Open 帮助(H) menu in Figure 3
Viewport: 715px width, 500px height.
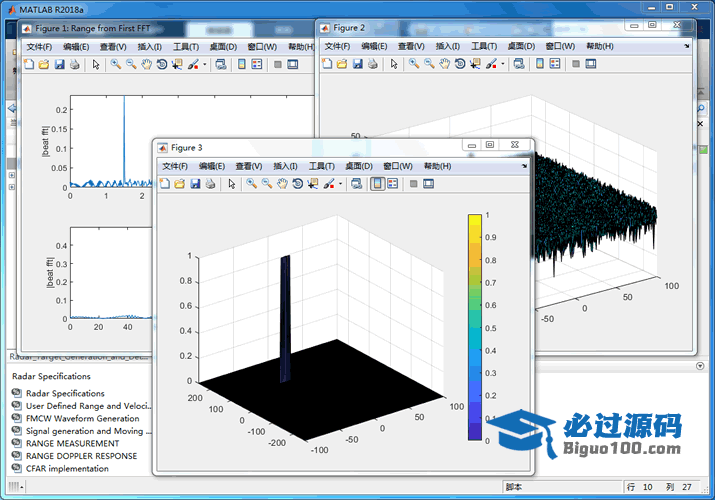click(x=437, y=166)
